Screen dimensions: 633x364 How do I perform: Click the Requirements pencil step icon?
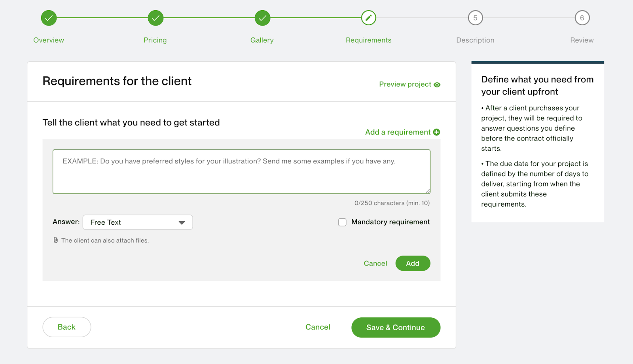369,18
